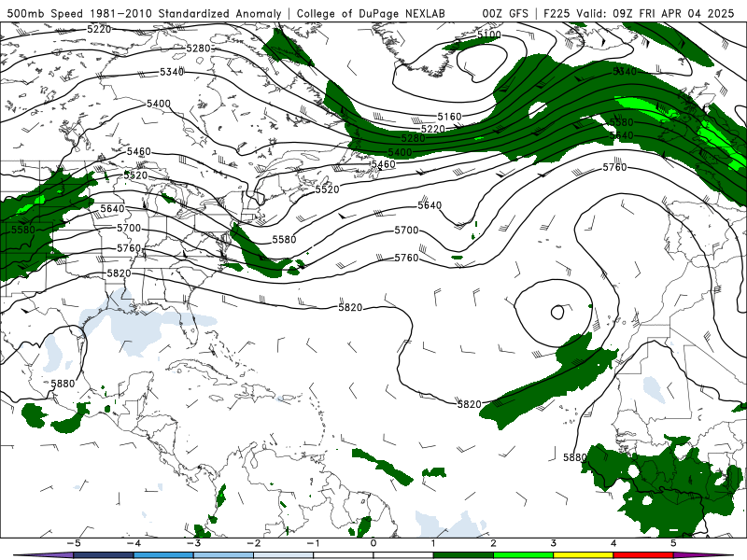Click the small closed low contour near Azores
Viewport: 747px width, 560px height.
coord(557,313)
